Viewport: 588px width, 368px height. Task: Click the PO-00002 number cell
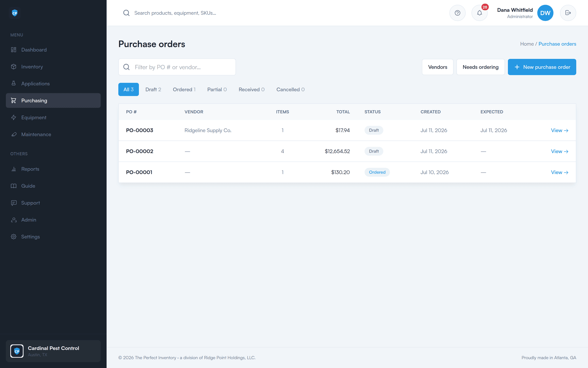coord(139,151)
